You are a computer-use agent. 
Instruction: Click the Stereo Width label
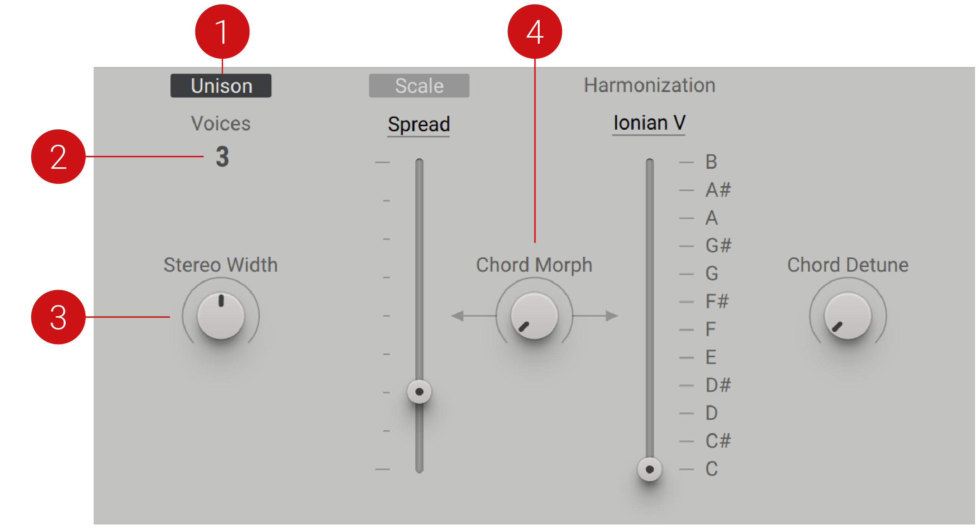point(220,264)
